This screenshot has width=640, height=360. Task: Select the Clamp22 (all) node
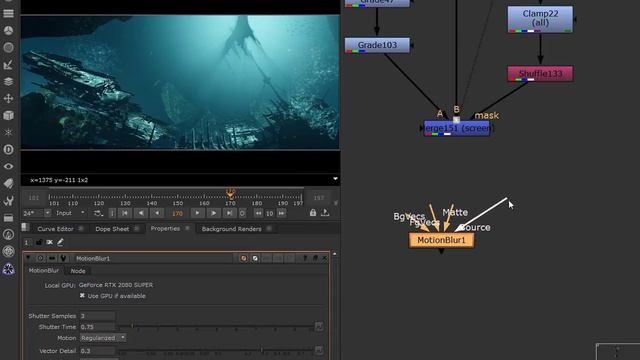(540, 19)
